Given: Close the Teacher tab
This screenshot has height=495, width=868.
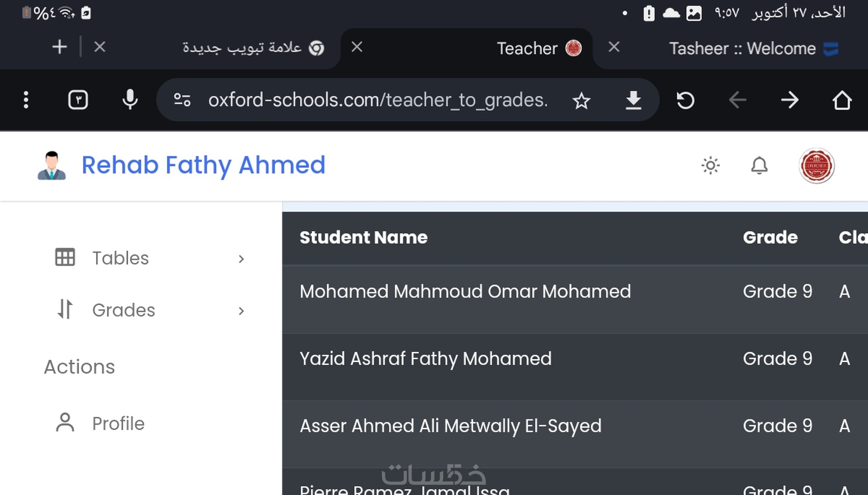Looking at the screenshot, I should pos(357,47).
